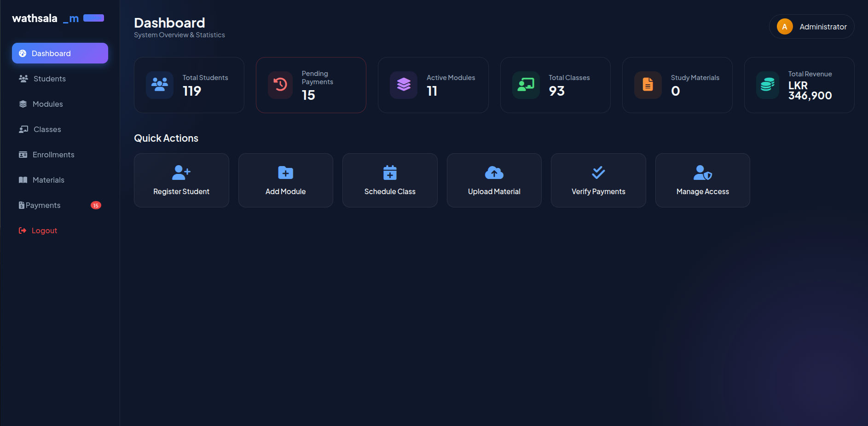Click the wathsala logo text
This screenshot has width=868, height=426.
(x=35, y=18)
